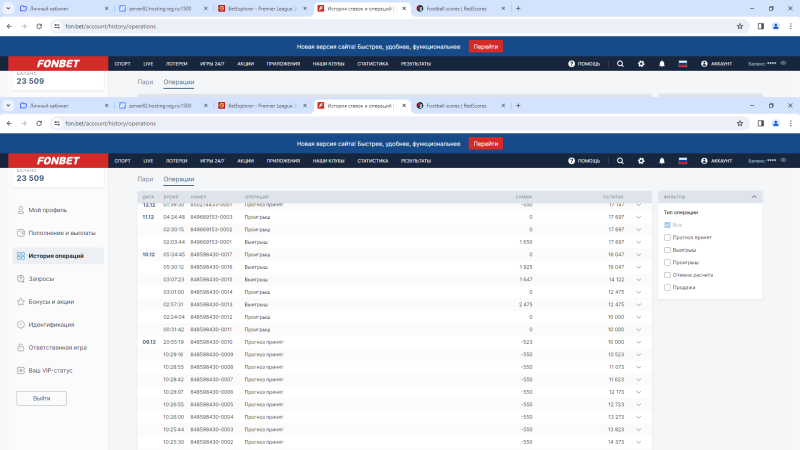The width and height of the screenshot is (800, 450).
Task: Click the Пополнение и выплаты wallet icon
Action: tap(20, 233)
